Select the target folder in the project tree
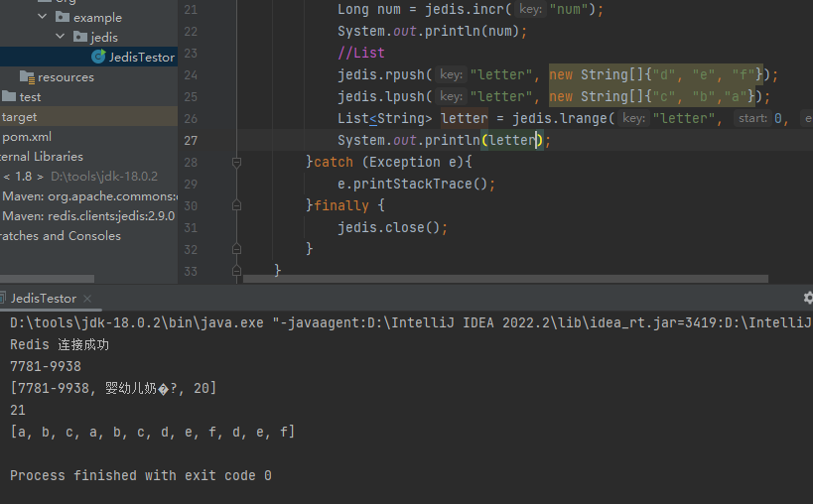Screen dimensions: 813x504 point(20,117)
